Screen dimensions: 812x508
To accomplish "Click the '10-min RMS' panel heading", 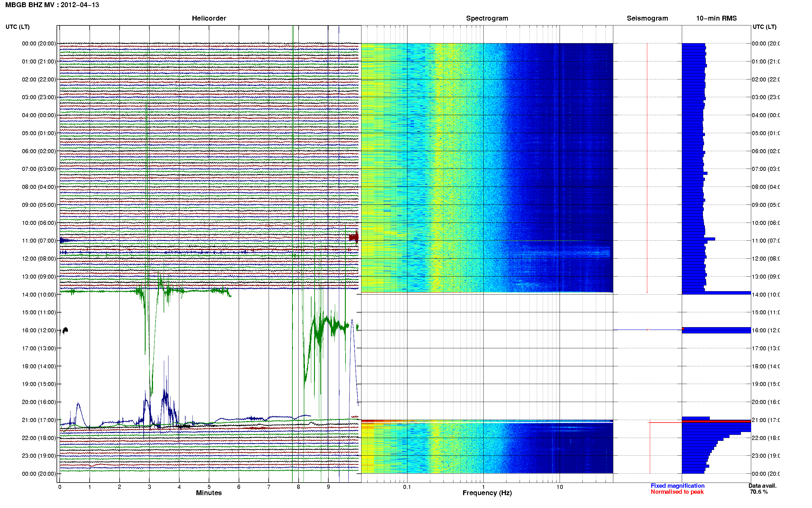I will coord(716,19).
